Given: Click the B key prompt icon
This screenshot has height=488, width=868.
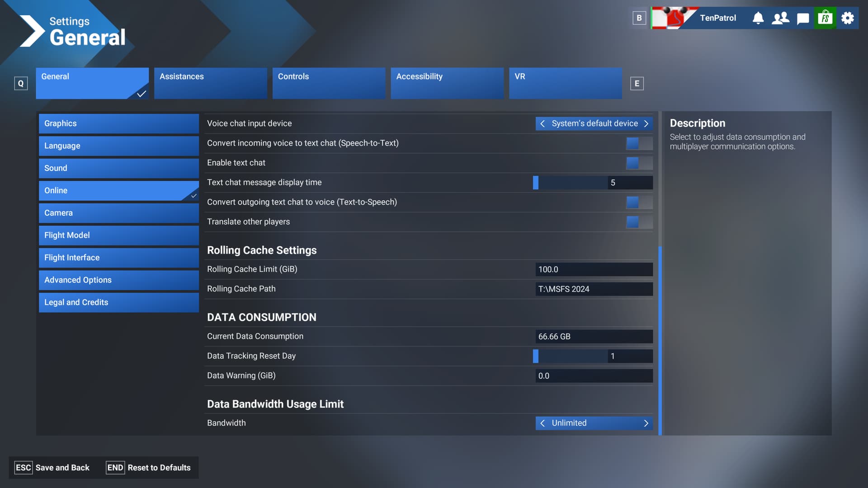Looking at the screenshot, I should click(639, 18).
